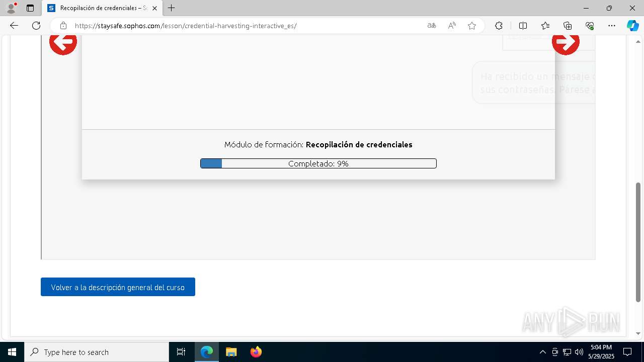Image resolution: width=644 pixels, height=362 pixels.
Task: Open volume control in tray
Action: [x=579, y=352]
